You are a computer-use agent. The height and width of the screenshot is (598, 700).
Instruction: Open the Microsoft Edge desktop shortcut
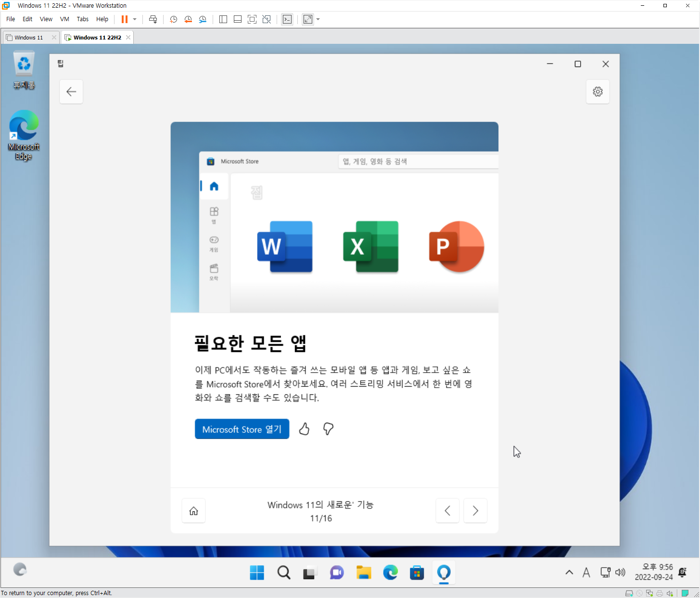click(x=24, y=136)
